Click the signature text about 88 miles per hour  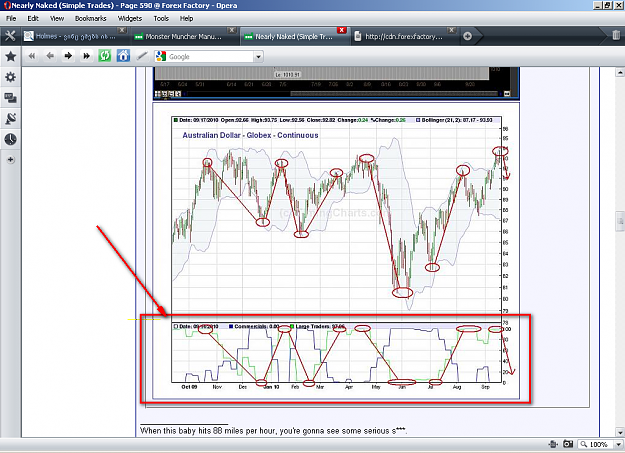[273, 431]
